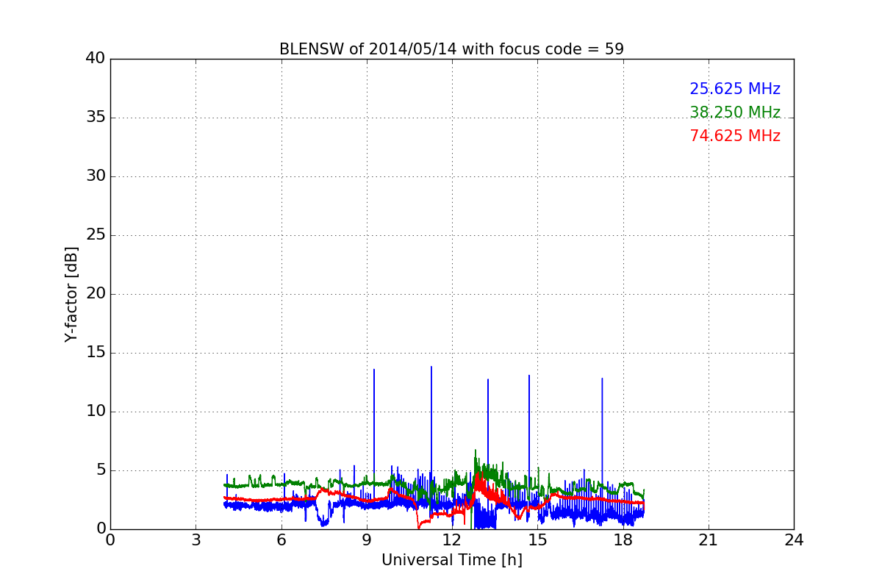Click the x-axis tick label '6'
Image resolution: width=882 pixels, height=588 pixels.
(x=282, y=540)
